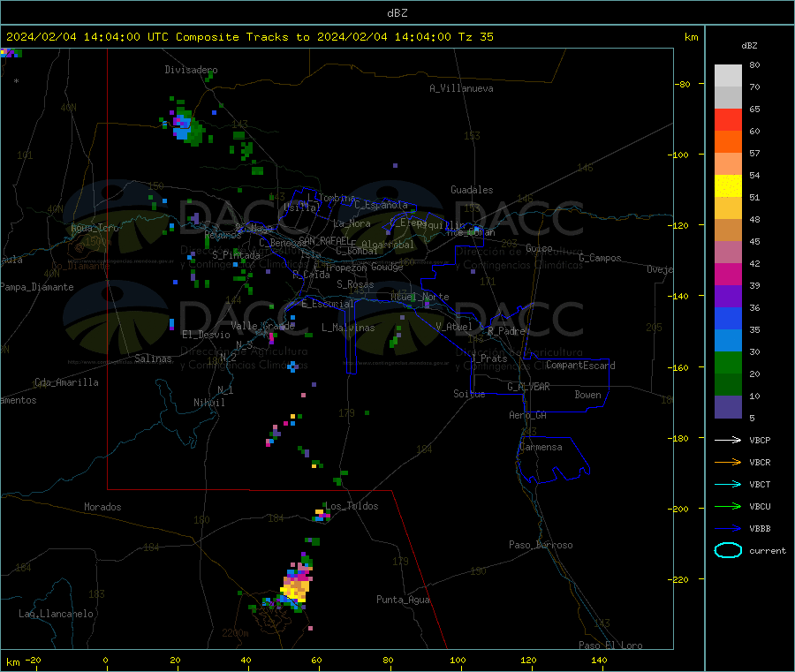Click the CompantEscard place label

tap(580, 366)
